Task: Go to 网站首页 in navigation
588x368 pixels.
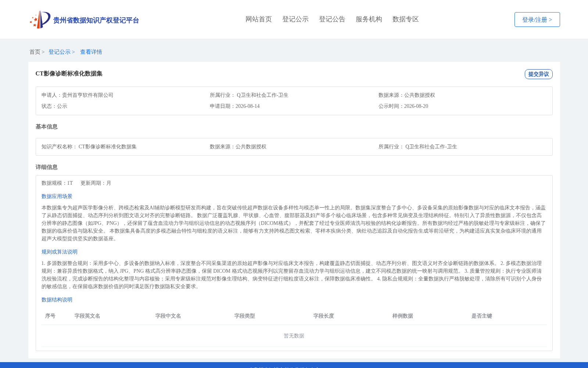Action: pos(259,19)
